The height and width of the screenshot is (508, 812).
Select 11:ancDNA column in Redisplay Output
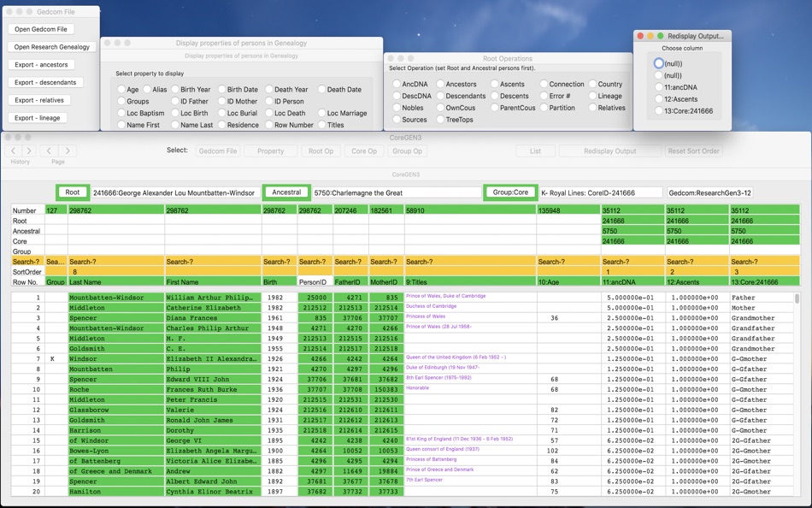tap(658, 87)
